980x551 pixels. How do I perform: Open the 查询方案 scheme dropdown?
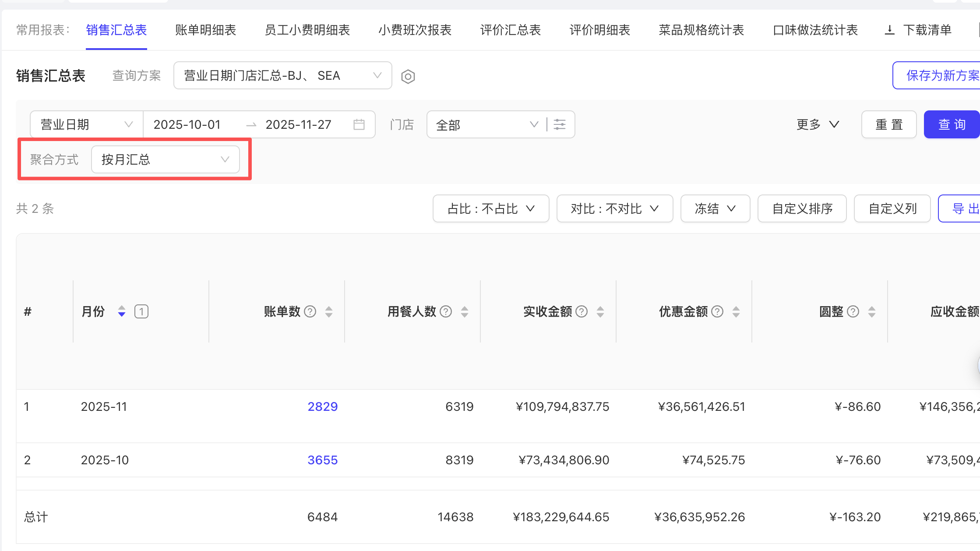click(x=282, y=76)
